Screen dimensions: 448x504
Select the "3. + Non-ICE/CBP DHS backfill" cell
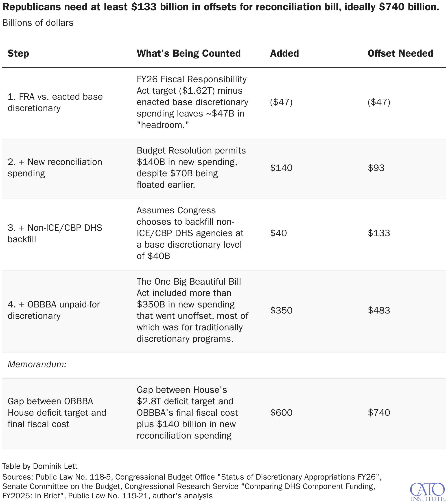click(55, 233)
